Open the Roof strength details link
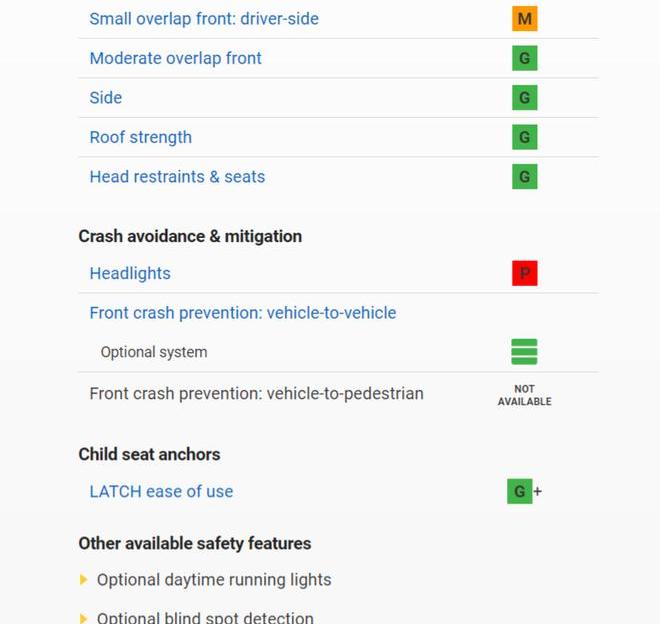Viewport: 660px width, 624px height. pyautogui.click(x=141, y=138)
